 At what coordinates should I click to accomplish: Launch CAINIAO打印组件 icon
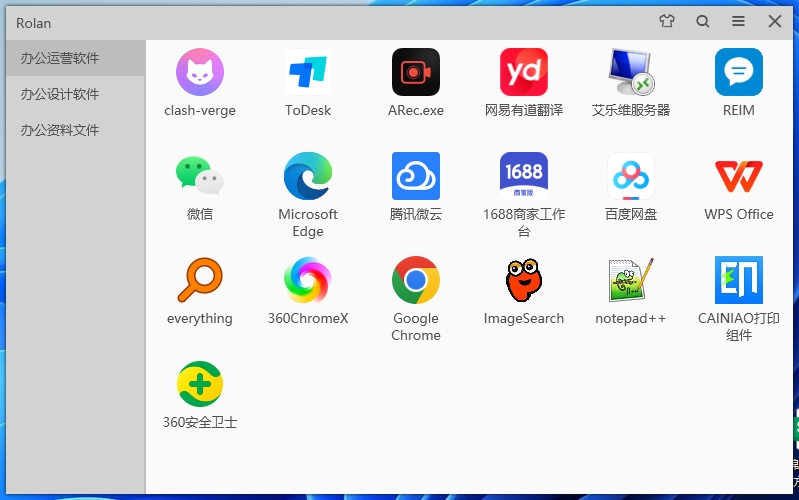click(x=739, y=280)
